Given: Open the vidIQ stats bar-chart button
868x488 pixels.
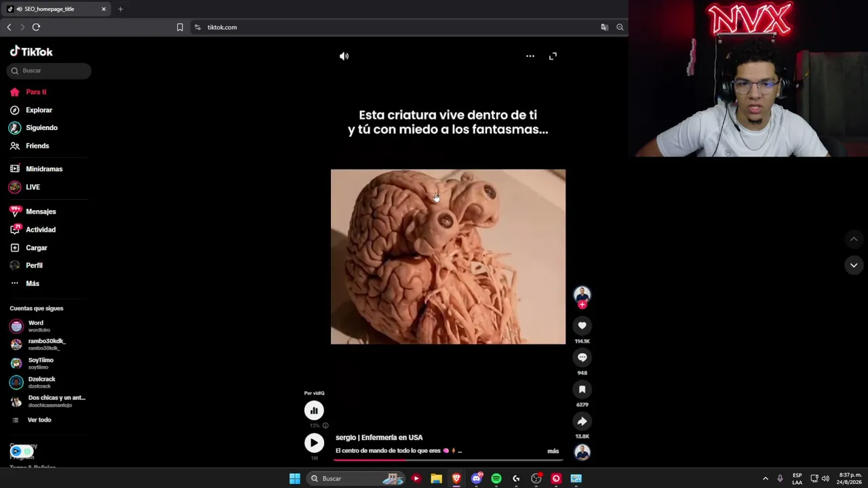Looking at the screenshot, I should 314,410.
